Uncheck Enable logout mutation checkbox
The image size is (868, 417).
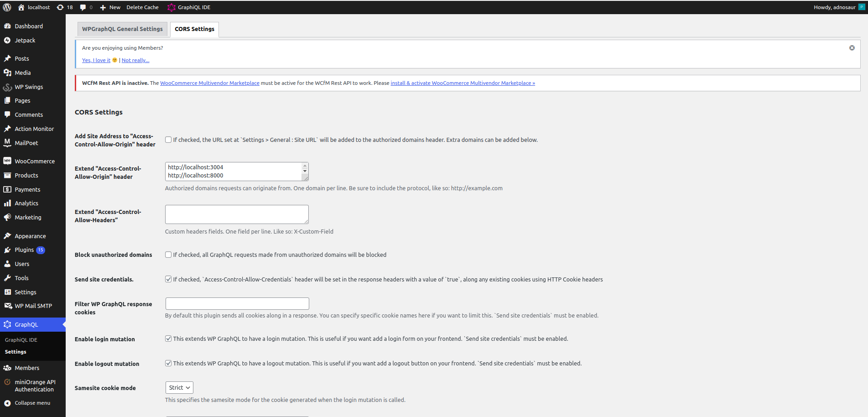tap(168, 363)
